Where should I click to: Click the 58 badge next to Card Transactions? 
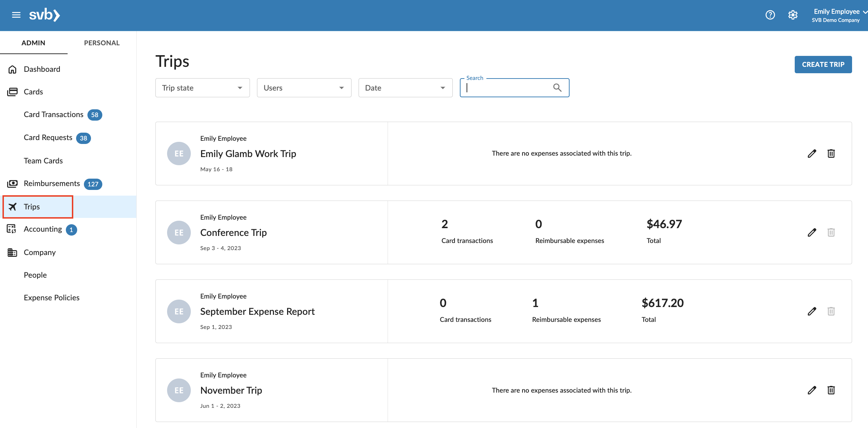click(x=95, y=115)
